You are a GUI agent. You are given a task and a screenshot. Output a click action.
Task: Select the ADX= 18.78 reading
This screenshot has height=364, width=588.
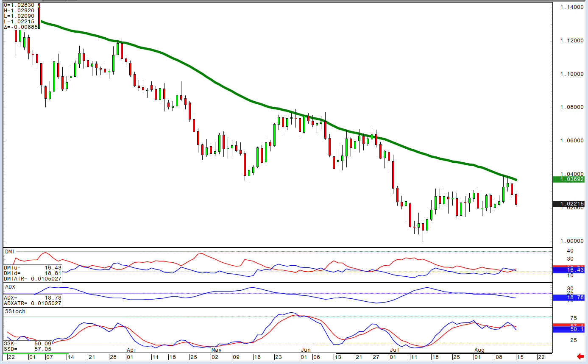(33, 298)
